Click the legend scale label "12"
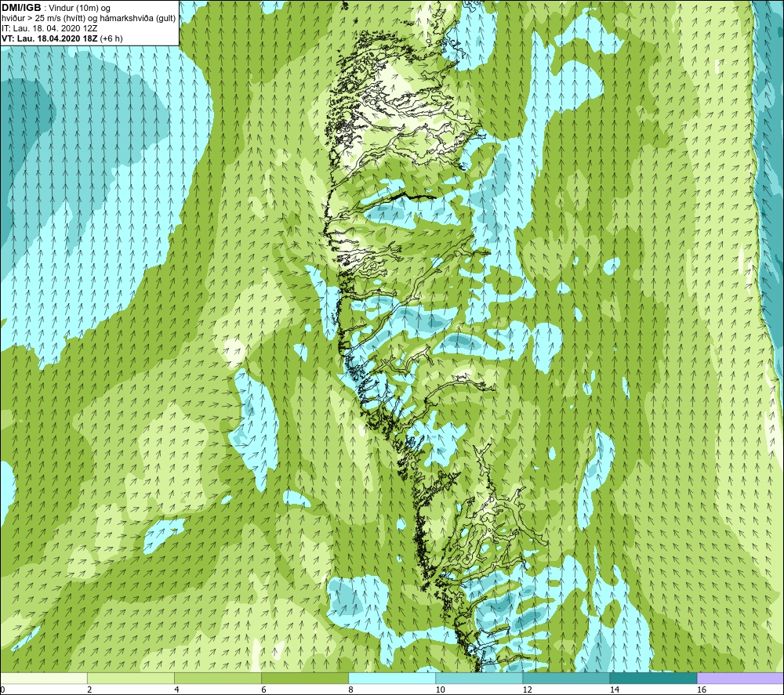This screenshot has width=784, height=695. 527,690
